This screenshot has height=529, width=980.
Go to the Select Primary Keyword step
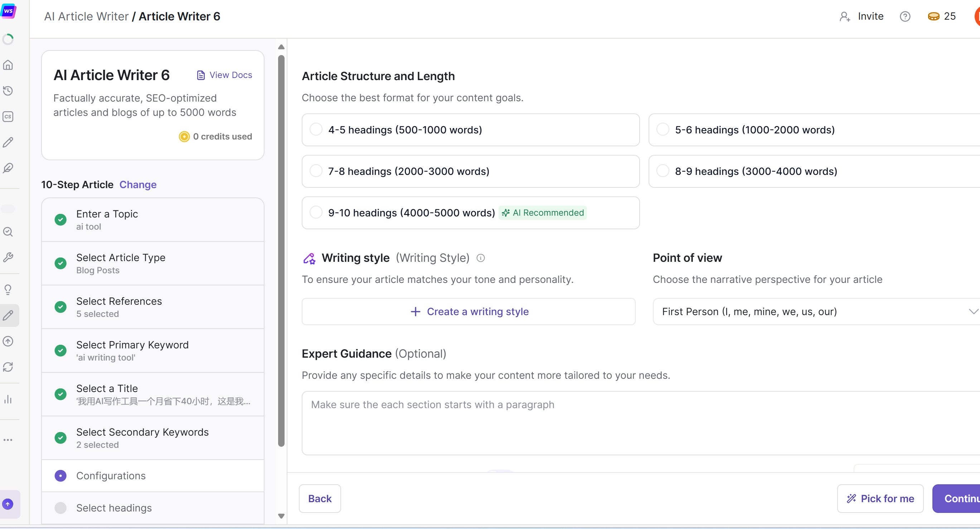[152, 351]
